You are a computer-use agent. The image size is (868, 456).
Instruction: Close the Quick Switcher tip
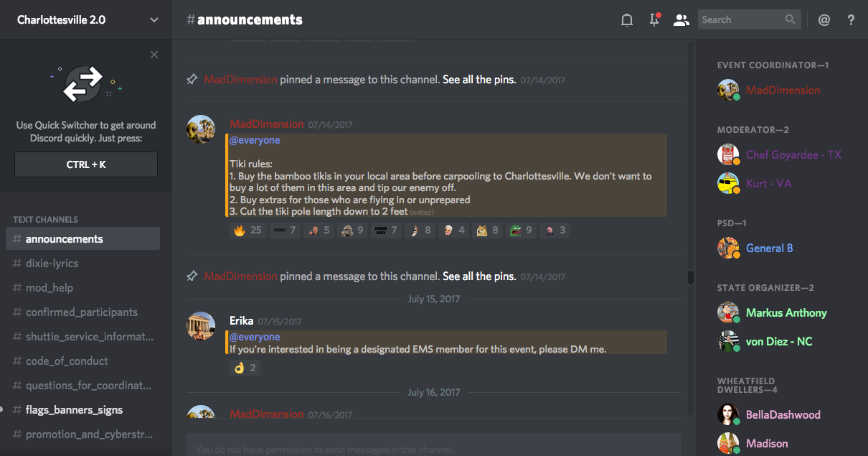pyautogui.click(x=154, y=55)
